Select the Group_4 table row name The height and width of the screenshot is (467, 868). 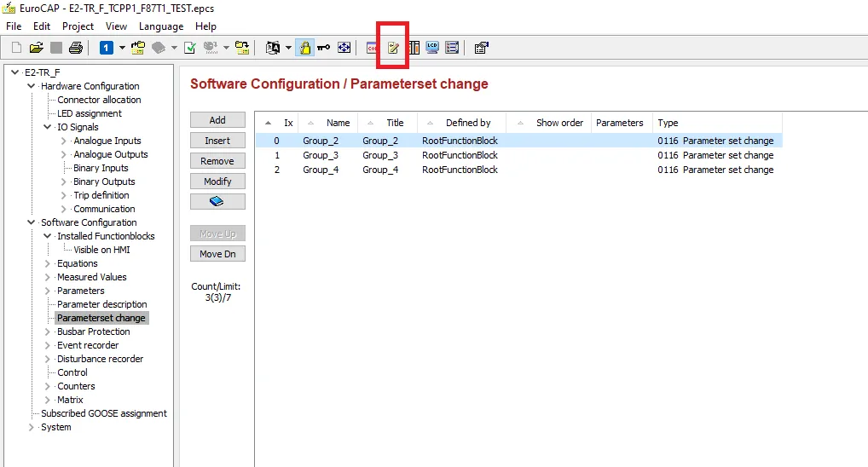coord(321,170)
